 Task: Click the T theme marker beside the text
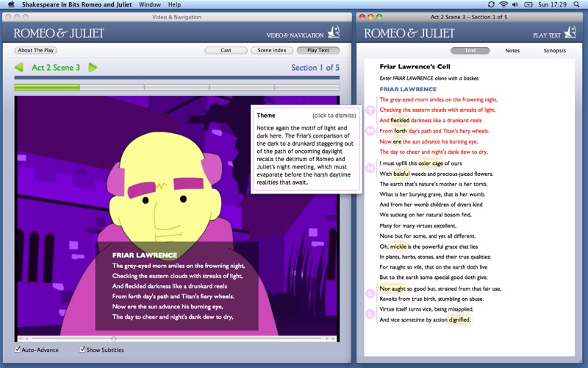[x=370, y=110]
